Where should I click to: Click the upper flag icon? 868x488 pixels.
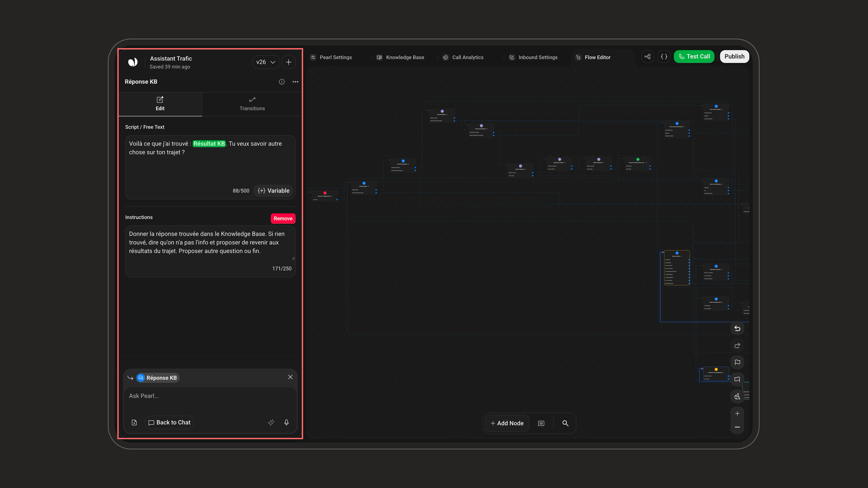(x=737, y=362)
